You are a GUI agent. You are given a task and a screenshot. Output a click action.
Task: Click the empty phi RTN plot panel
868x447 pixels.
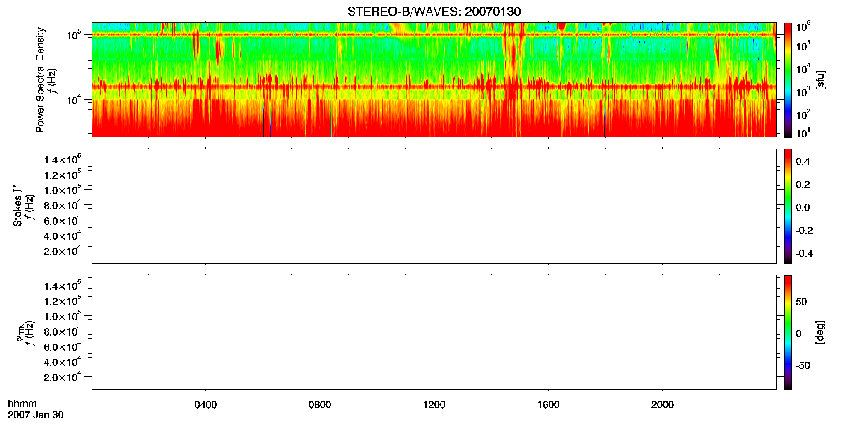click(x=434, y=332)
